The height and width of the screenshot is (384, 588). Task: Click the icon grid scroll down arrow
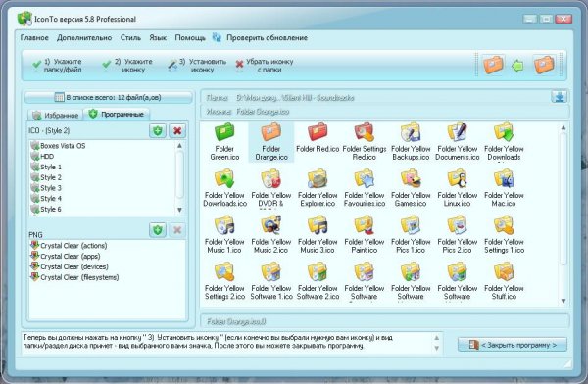(x=563, y=301)
